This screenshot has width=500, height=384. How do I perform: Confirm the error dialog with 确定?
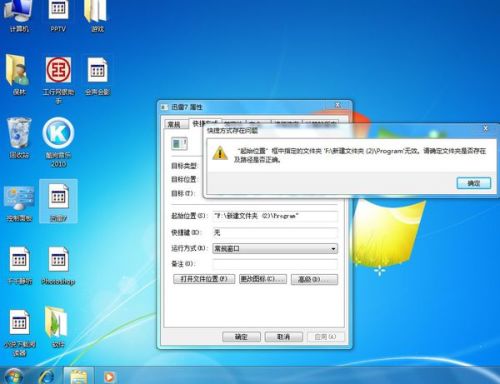473,183
